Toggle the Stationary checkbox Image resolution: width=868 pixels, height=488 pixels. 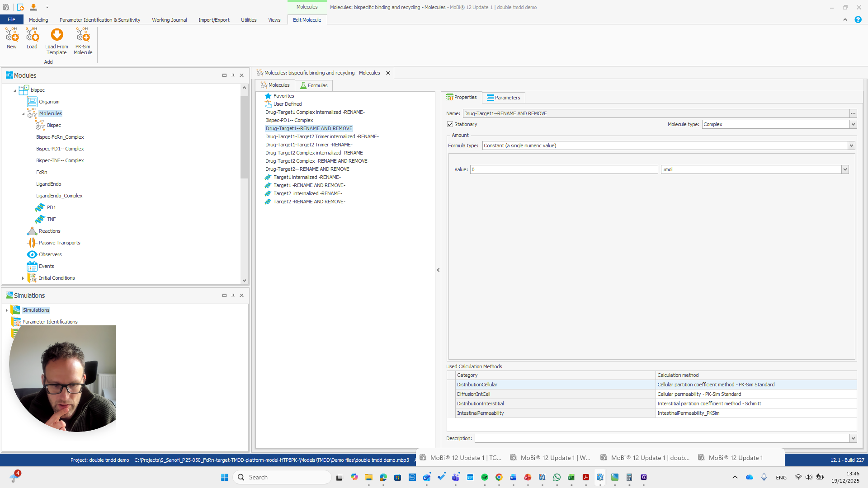tap(450, 124)
